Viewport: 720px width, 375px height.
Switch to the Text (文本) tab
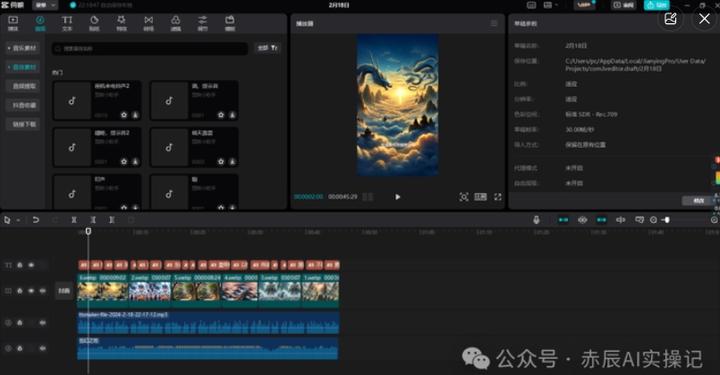pos(67,23)
